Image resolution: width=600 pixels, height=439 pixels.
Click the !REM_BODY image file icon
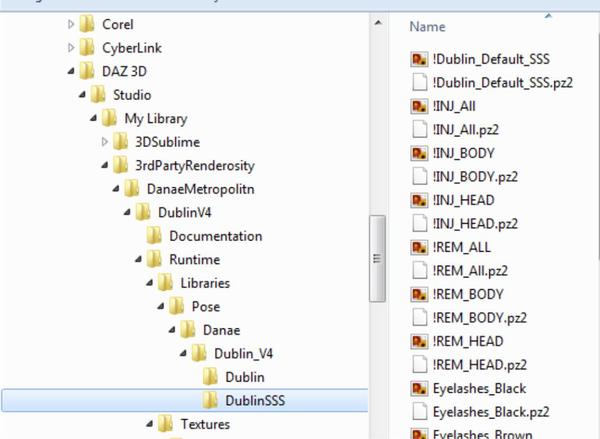(x=419, y=295)
